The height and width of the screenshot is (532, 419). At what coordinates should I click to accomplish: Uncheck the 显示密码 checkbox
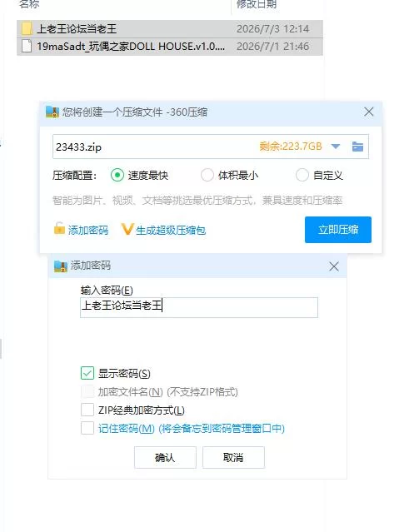click(x=87, y=373)
